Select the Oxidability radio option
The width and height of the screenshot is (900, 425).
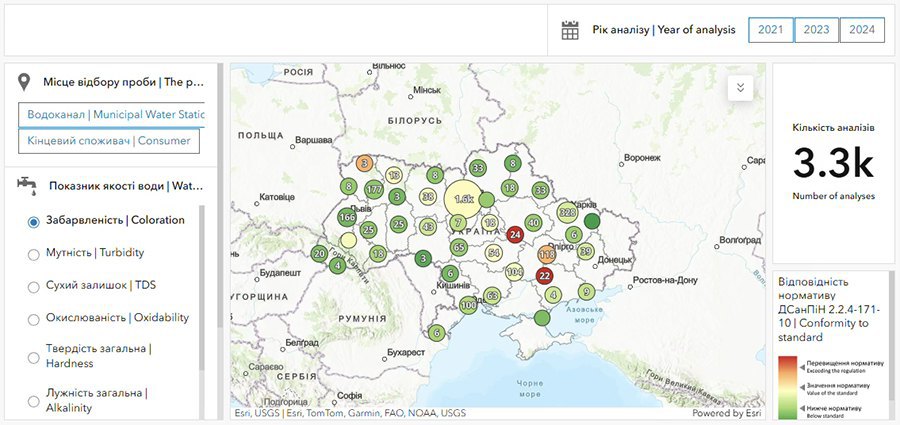coord(34,318)
